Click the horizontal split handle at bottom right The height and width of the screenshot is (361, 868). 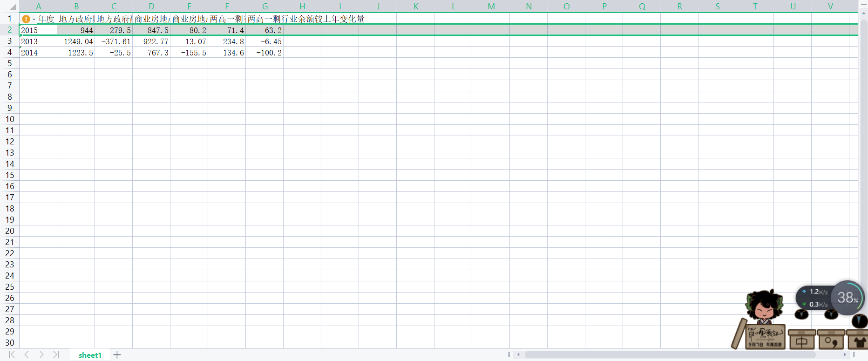tap(854, 354)
